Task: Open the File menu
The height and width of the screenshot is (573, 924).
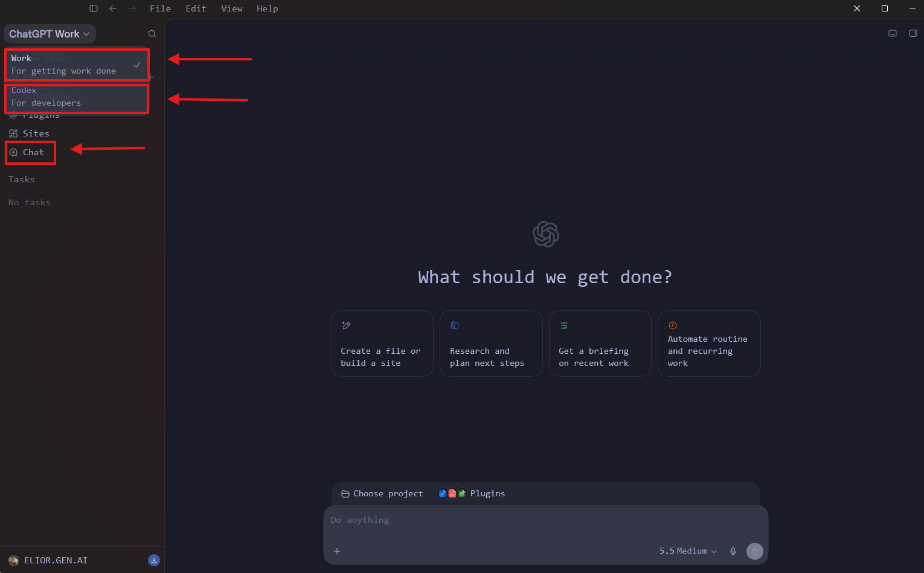Action: [160, 8]
